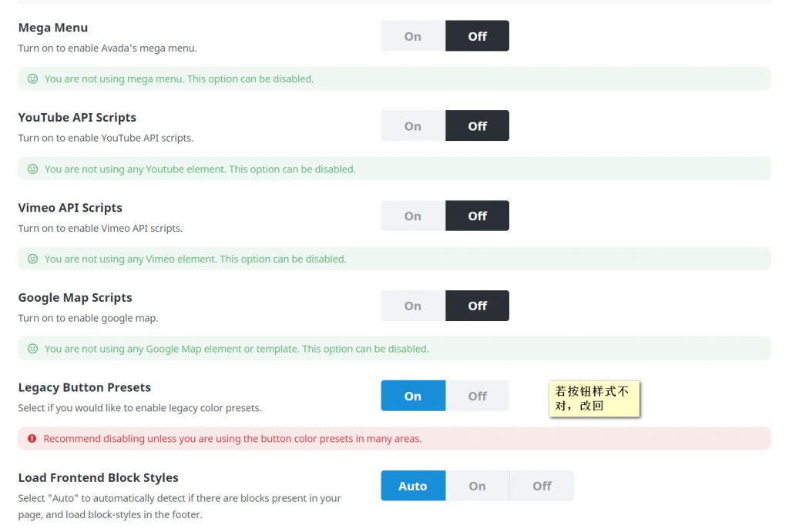Turn Mega Menu on
Image resolution: width=789 pixels, height=532 pixels.
click(413, 36)
